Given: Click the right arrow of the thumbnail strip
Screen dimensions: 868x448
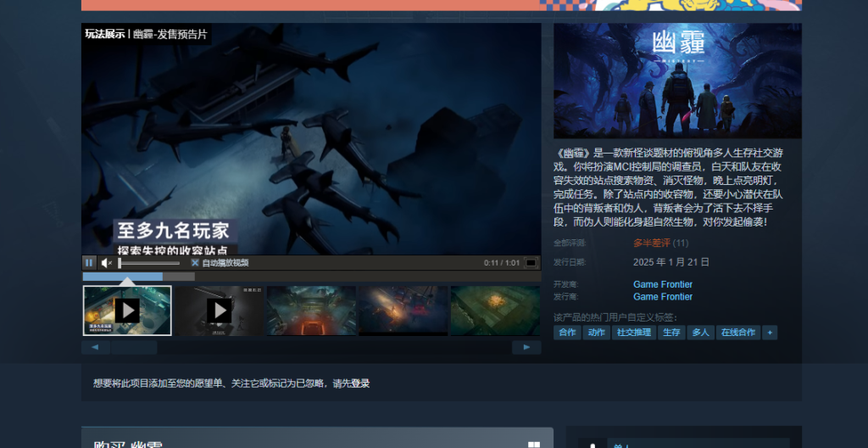Looking at the screenshot, I should [526, 348].
